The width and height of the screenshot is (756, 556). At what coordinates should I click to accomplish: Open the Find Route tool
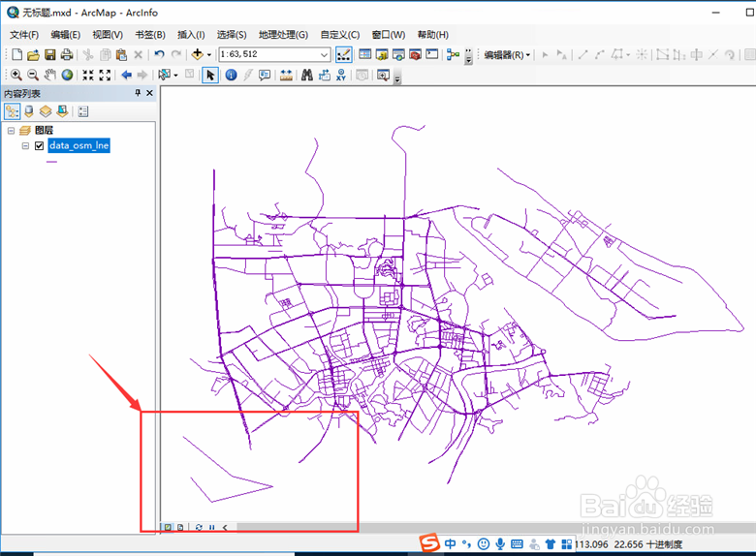[325, 76]
